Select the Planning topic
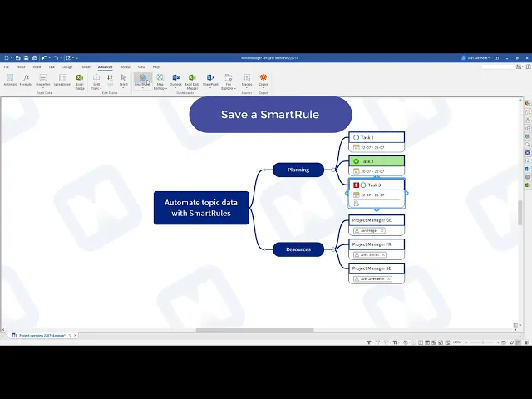Image resolution: width=532 pixels, height=399 pixels. tap(298, 170)
